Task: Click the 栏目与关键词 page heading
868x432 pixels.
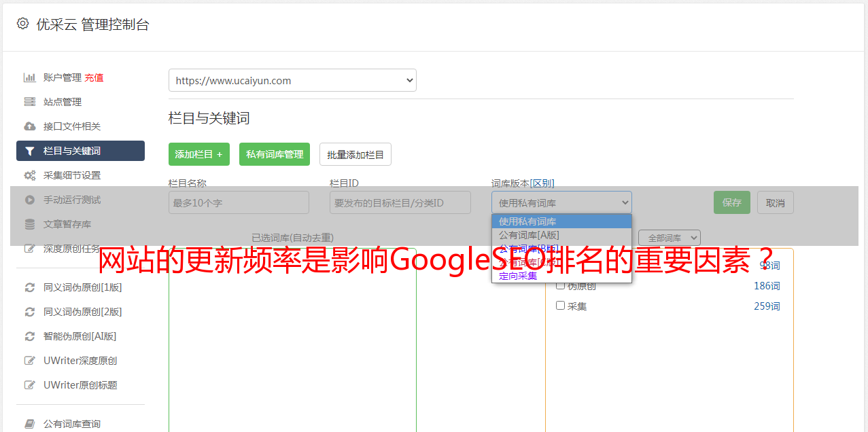Action: tap(209, 118)
